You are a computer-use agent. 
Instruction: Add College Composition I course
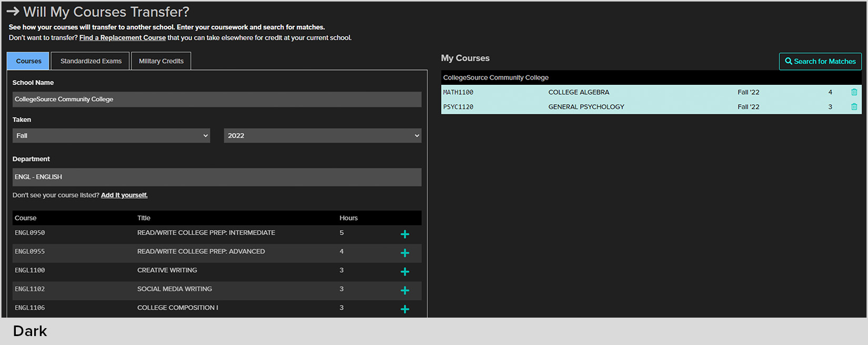(x=405, y=309)
